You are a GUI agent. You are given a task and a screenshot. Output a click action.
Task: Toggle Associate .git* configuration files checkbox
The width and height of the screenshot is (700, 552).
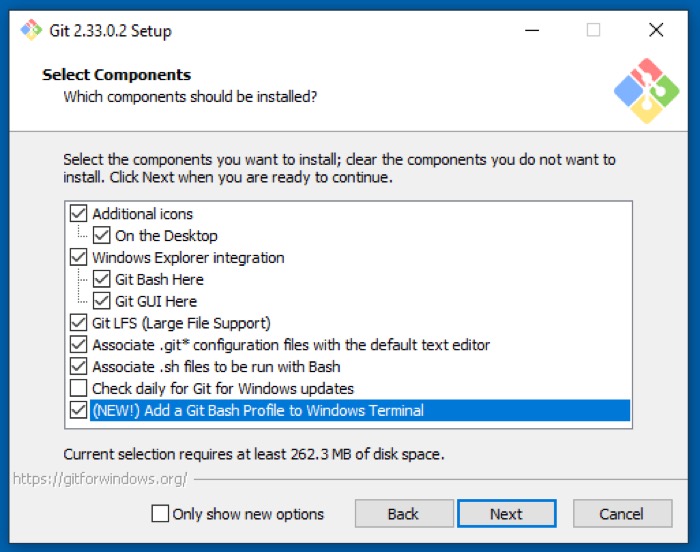click(78, 345)
